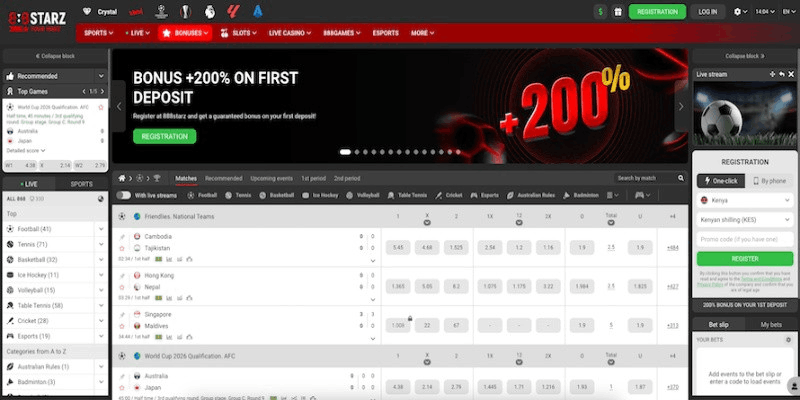Choose the By phone registration option
800x400 pixels.
[x=768, y=181]
